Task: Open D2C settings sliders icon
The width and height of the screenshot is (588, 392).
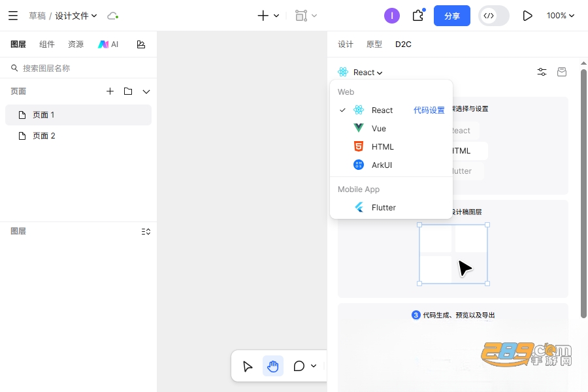Action: point(542,72)
